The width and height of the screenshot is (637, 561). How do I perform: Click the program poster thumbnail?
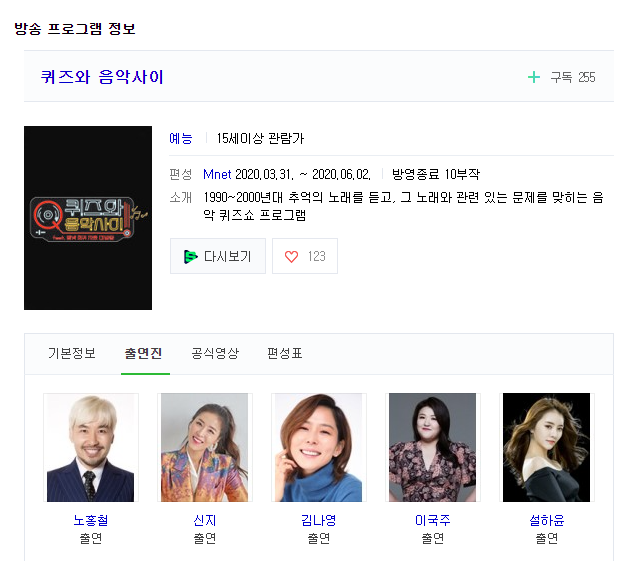pyautogui.click(x=88, y=217)
